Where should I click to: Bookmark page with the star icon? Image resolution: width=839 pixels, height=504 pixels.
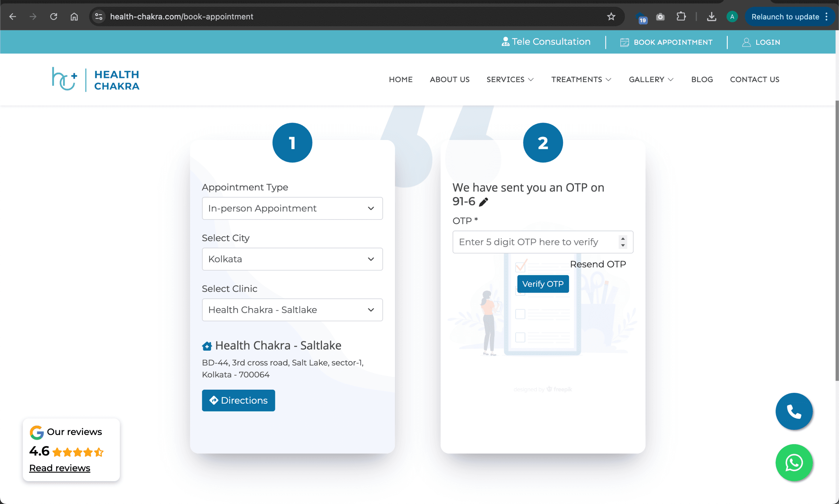[611, 17]
